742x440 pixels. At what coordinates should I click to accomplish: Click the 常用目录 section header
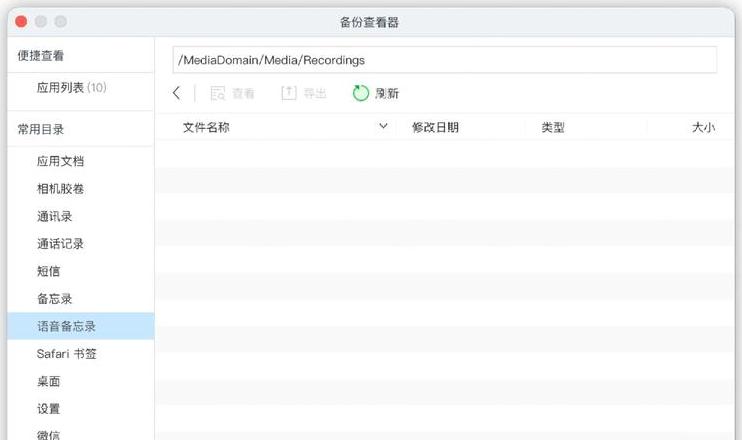click(41, 129)
